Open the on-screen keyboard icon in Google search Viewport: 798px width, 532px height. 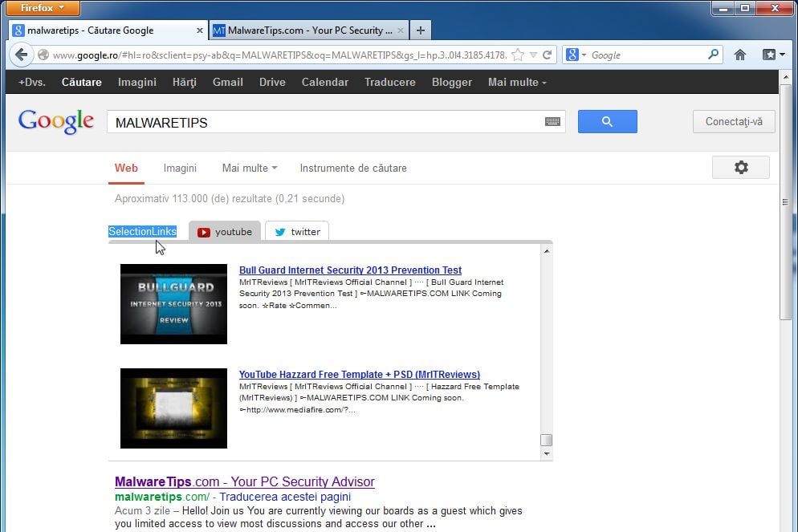click(x=552, y=121)
